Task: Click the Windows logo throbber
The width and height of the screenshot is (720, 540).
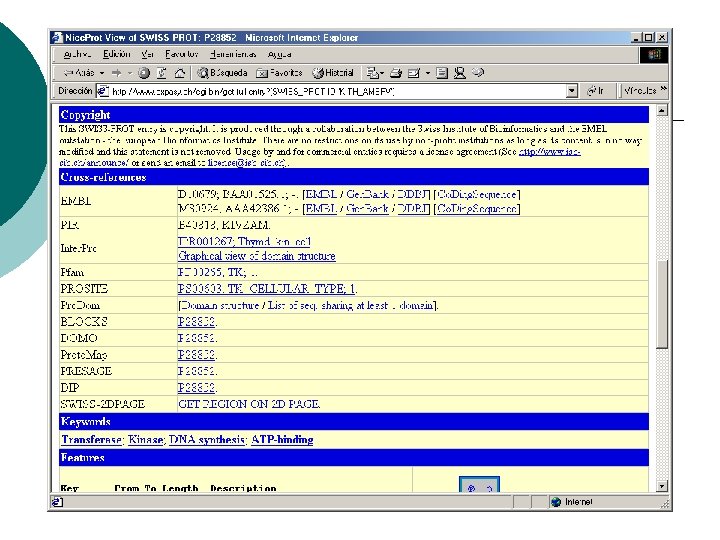Action: (654, 55)
